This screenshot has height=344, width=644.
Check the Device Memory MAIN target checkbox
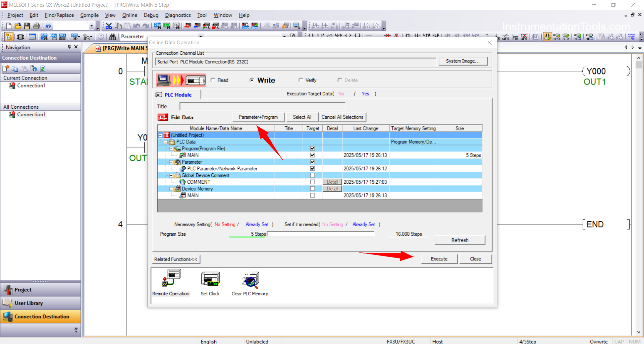312,195
